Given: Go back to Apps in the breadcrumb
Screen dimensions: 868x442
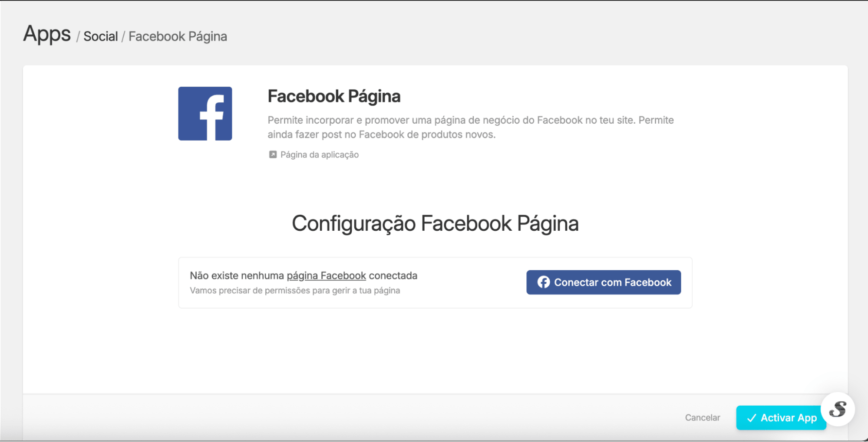Looking at the screenshot, I should pyautogui.click(x=47, y=34).
